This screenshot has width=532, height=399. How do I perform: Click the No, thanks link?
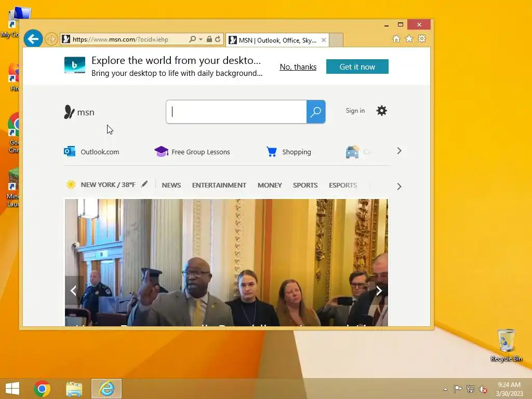tap(298, 67)
